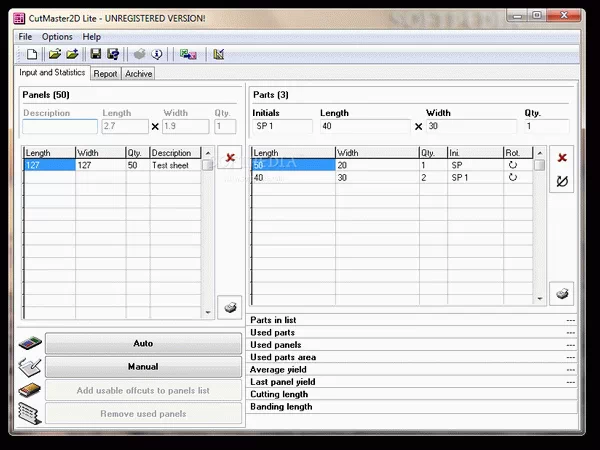This screenshot has width=600, height=450.
Task: Click the parts list Width column header
Action: coord(377,153)
